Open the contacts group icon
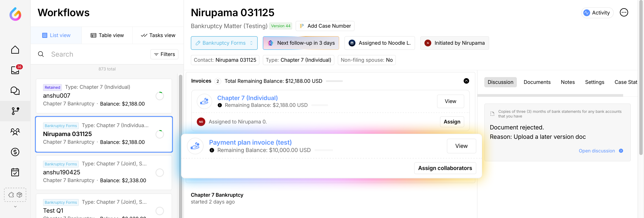This screenshot has width=644, height=218. coord(15,132)
